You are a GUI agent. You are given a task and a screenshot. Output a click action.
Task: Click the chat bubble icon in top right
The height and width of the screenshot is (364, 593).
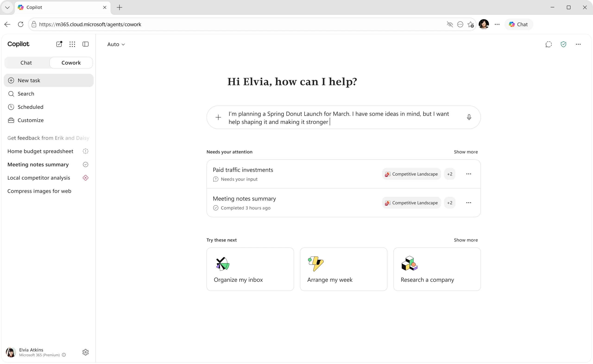[549, 44]
